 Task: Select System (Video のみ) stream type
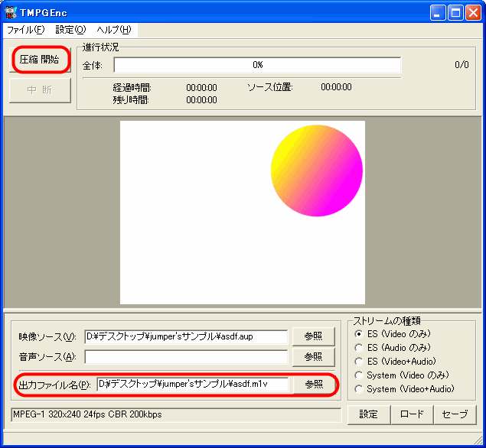359,375
